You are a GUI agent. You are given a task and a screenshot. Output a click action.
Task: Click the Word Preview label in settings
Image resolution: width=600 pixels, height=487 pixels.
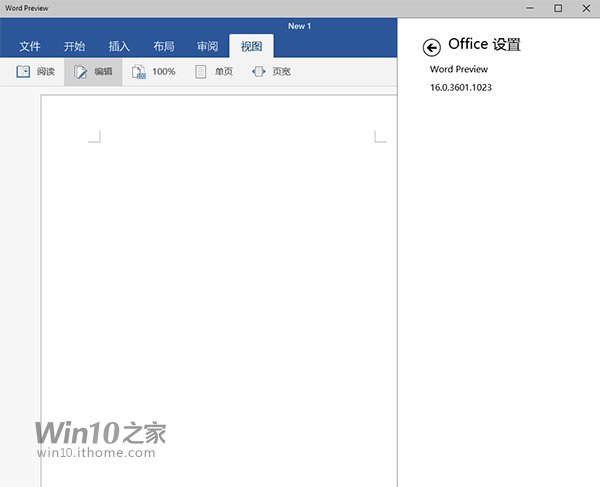[459, 69]
